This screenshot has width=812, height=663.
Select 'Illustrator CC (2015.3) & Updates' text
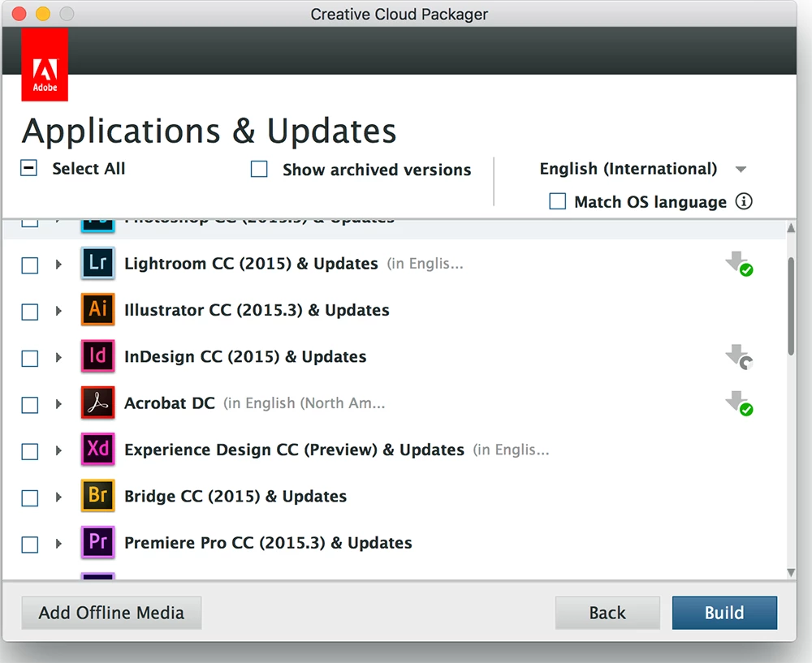click(257, 310)
